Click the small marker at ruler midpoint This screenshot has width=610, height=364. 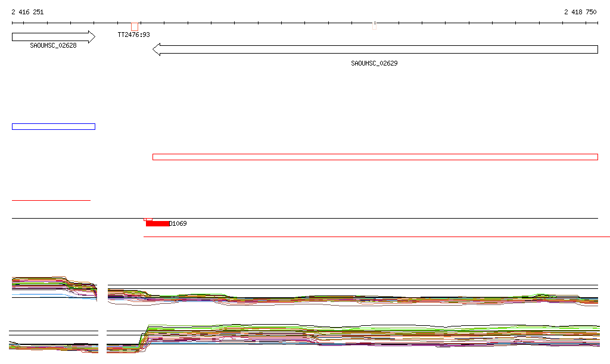click(x=374, y=26)
